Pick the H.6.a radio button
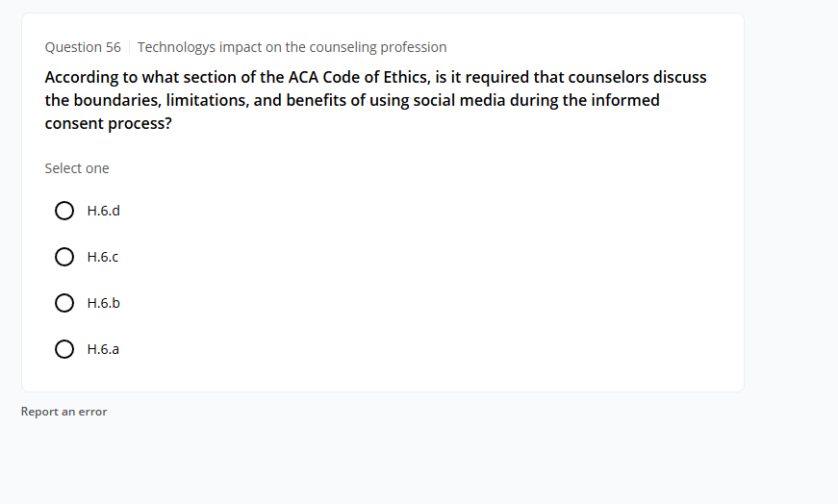The image size is (838, 504). 64,349
